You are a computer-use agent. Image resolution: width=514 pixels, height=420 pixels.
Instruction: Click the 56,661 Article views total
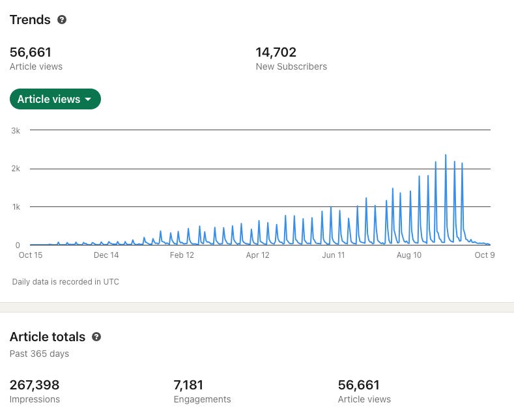pyautogui.click(x=364, y=391)
